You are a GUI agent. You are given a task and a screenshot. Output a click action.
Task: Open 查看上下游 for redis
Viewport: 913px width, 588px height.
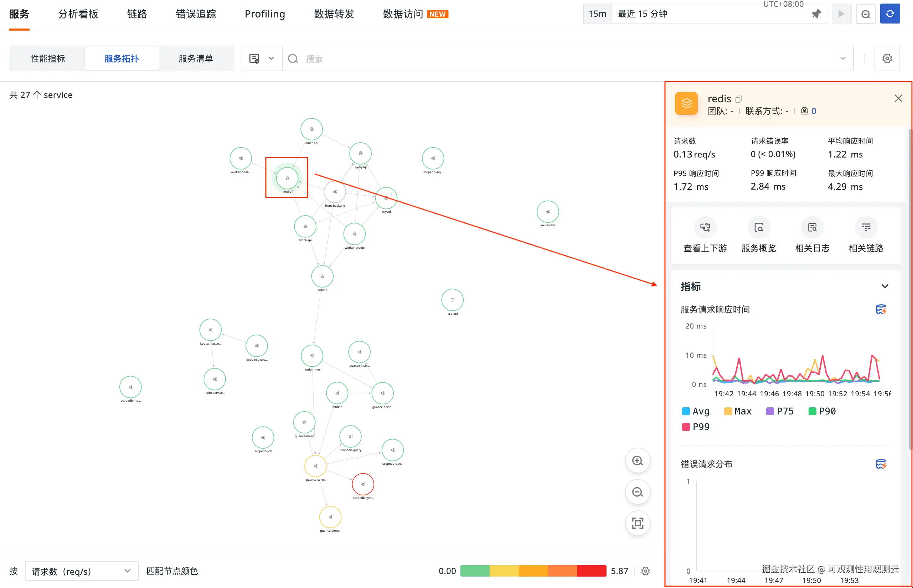tap(705, 228)
